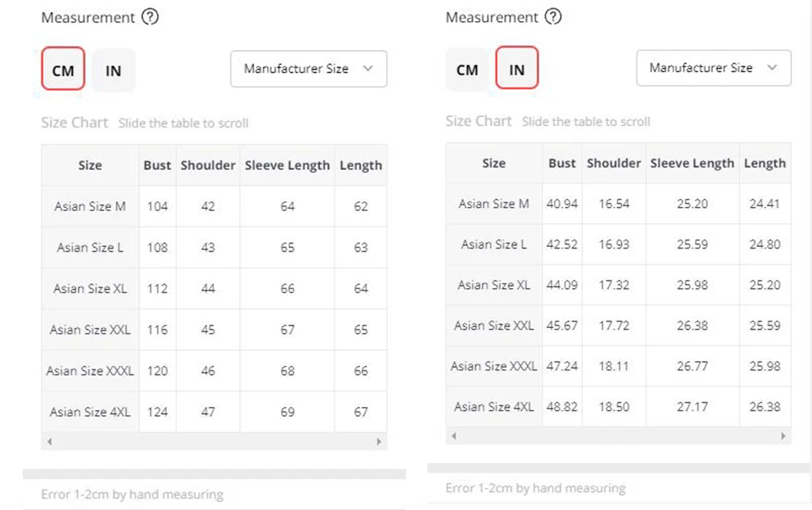This screenshot has height=510, width=812.
Task: Click Length column header in inches table
Action: tap(764, 163)
